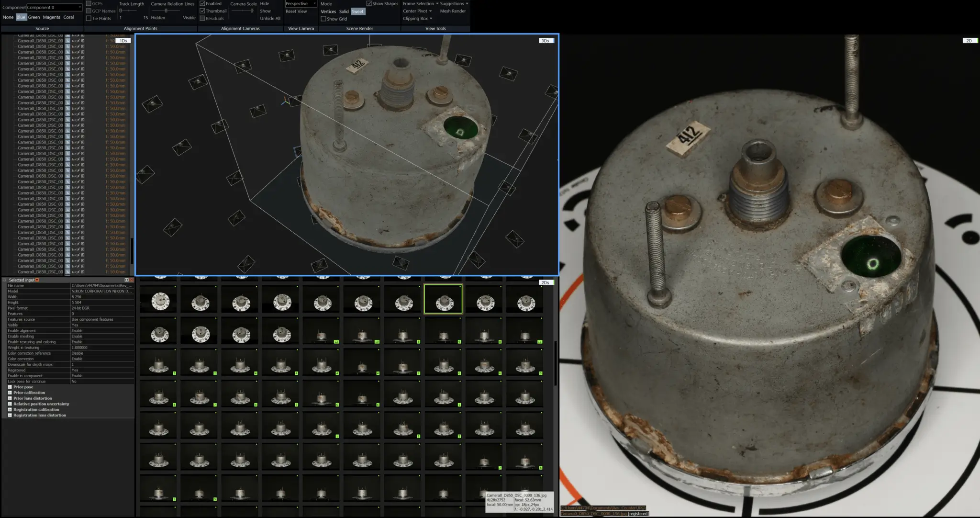This screenshot has width=980, height=518.
Task: Click the Selected input panel dock icon
Action: [126, 280]
